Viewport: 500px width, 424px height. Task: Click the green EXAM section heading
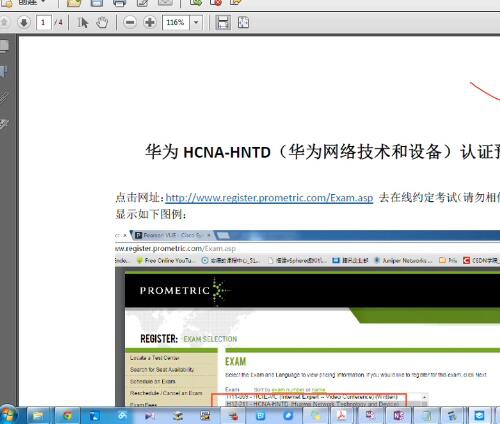[236, 362]
